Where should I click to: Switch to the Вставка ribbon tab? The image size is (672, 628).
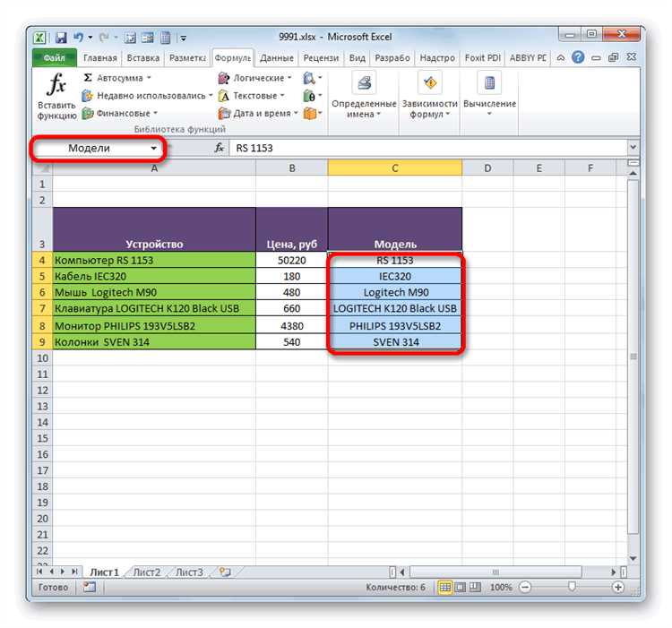click(143, 58)
